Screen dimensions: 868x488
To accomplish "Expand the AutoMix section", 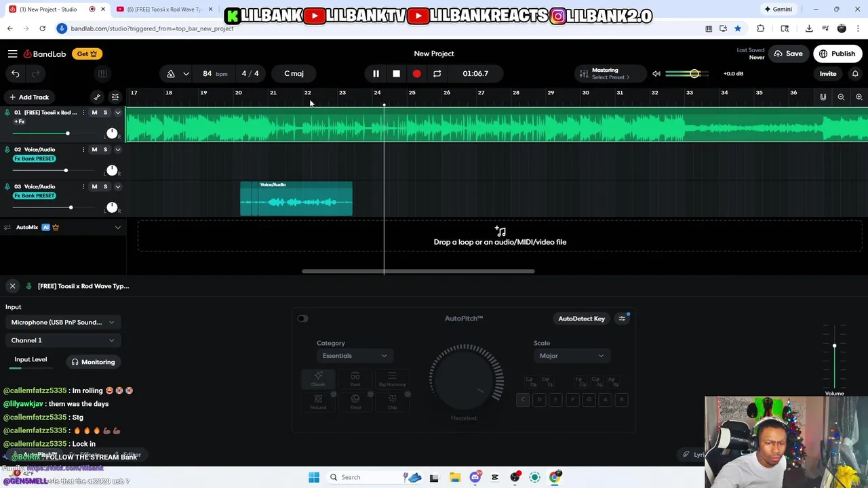I will point(117,227).
